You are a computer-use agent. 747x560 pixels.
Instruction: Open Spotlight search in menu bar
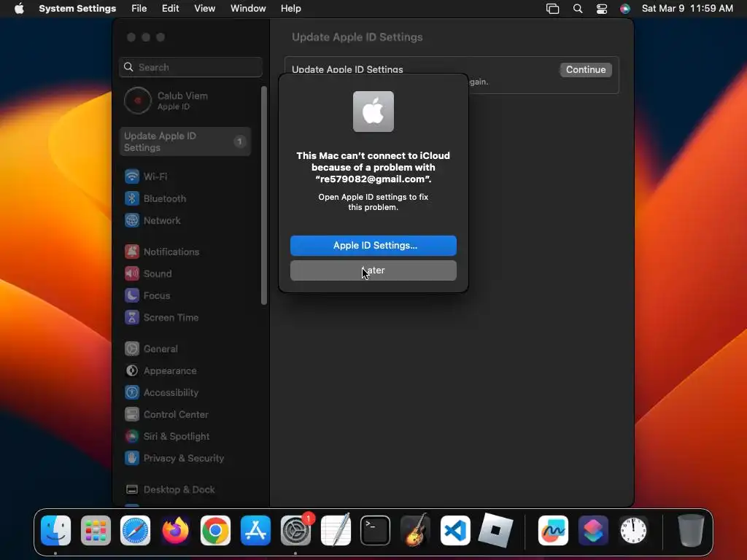point(578,9)
